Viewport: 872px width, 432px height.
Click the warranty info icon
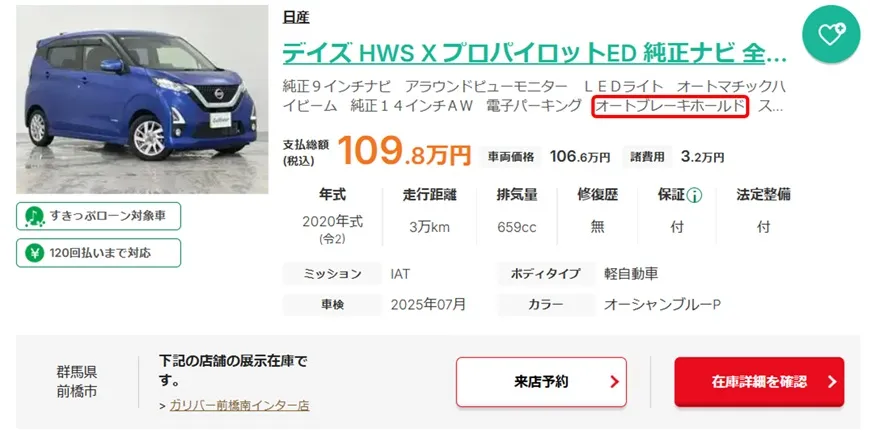(x=694, y=195)
